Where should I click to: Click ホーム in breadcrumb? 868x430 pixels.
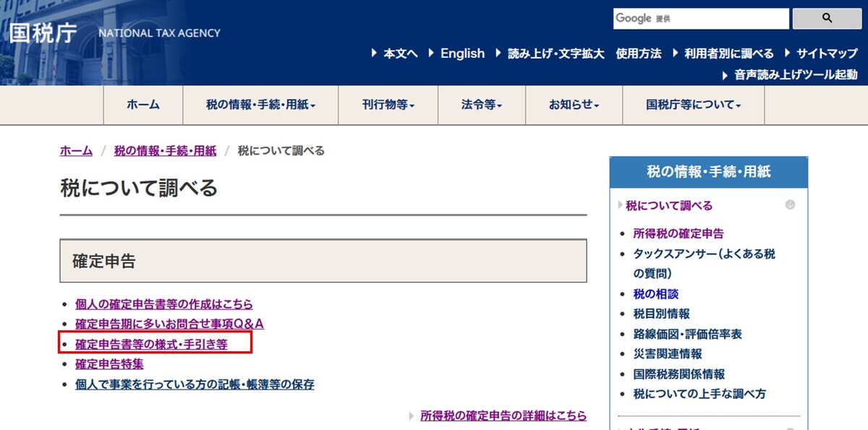[x=76, y=150]
